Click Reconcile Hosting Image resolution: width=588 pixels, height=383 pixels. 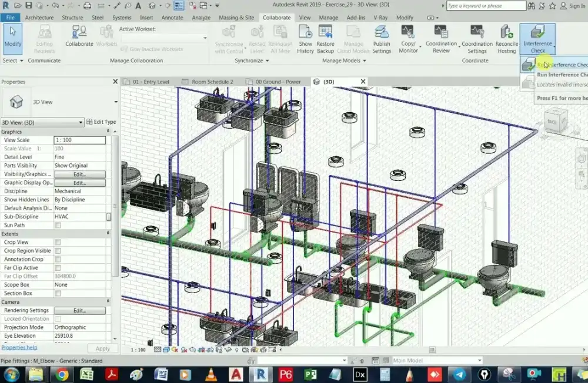(507, 39)
